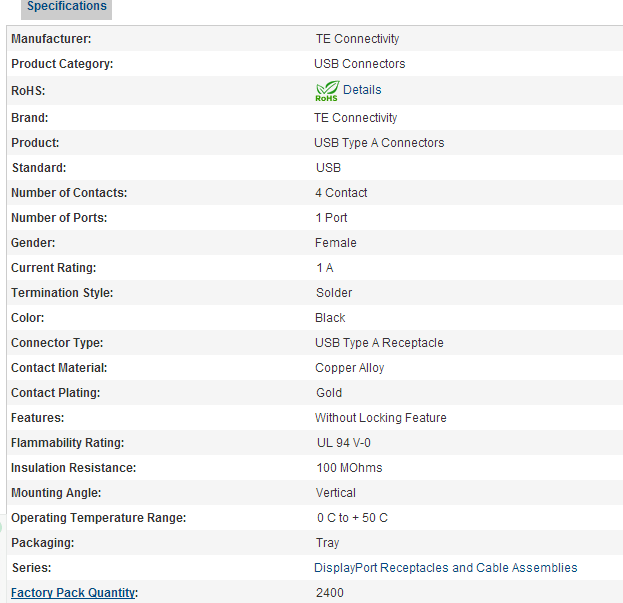Open the DisplayPort Receptacles and Cable Assemblies link
623x603 pixels.
click(x=445, y=568)
